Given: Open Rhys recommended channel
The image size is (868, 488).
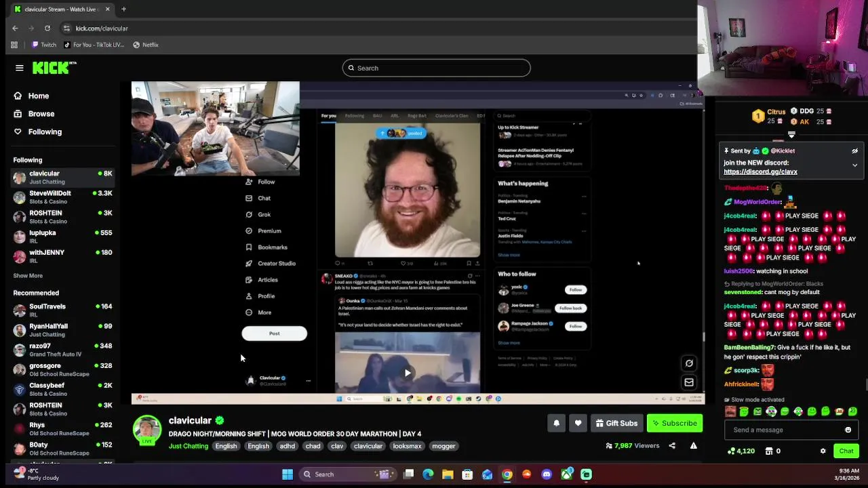Looking at the screenshot, I should pyautogui.click(x=62, y=429).
